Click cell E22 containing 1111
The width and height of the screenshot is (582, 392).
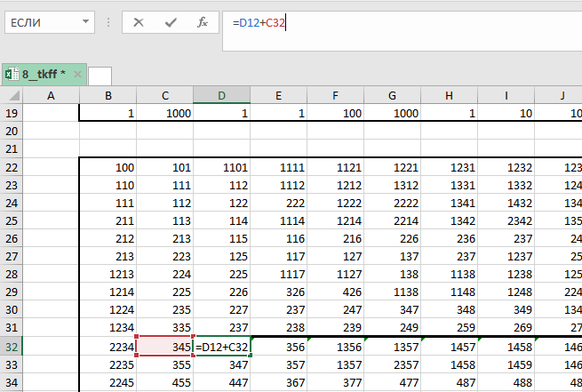278,167
